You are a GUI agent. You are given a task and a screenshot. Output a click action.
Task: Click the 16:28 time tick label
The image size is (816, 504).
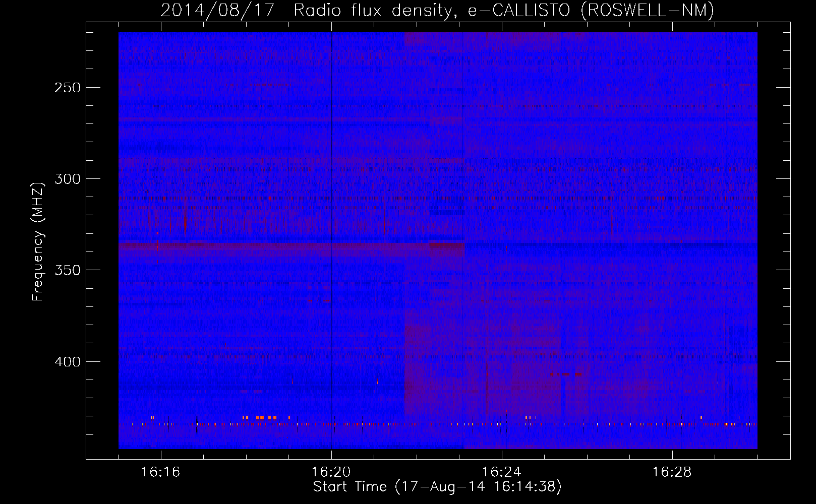tap(672, 472)
